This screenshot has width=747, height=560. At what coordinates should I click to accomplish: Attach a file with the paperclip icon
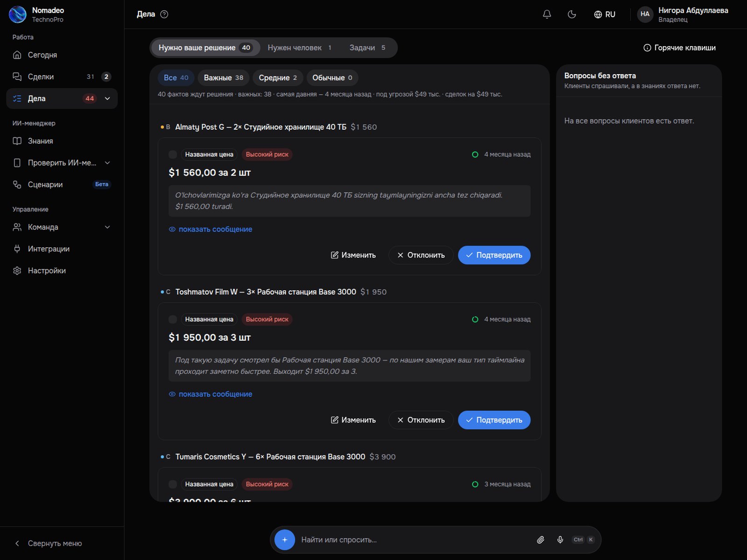(540, 540)
